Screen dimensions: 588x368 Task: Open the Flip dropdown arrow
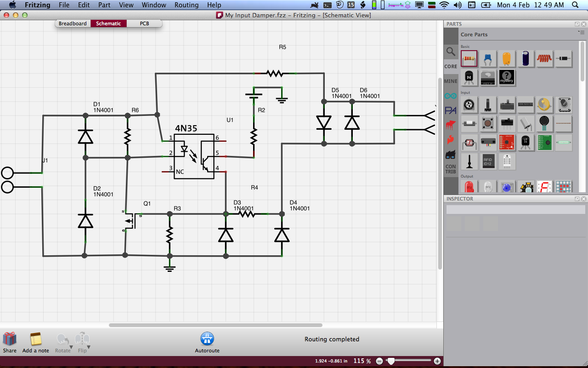tap(89, 347)
